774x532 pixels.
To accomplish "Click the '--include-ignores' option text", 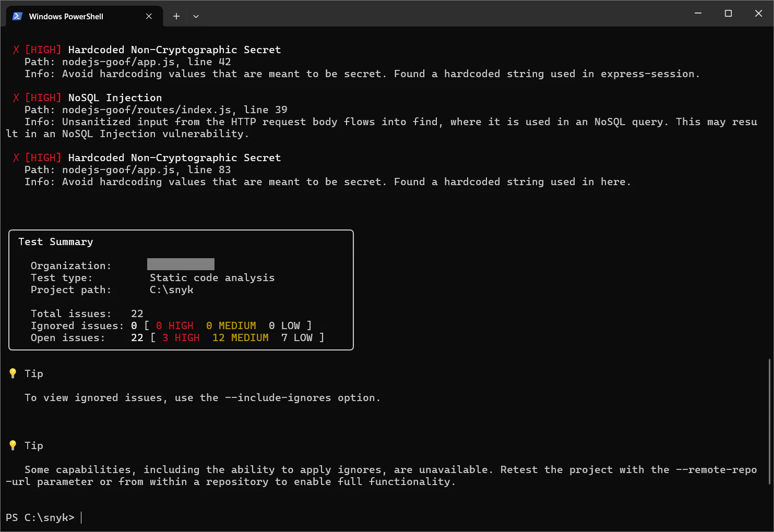I will 278,397.
